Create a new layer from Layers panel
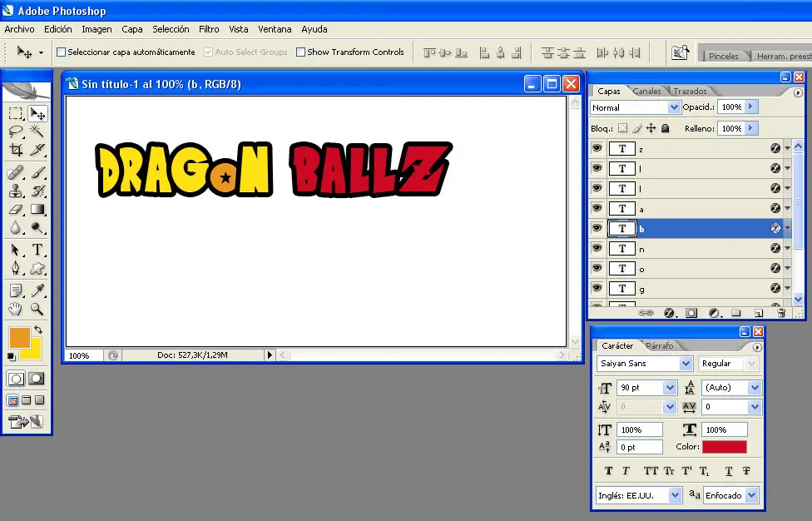 pos(759,313)
